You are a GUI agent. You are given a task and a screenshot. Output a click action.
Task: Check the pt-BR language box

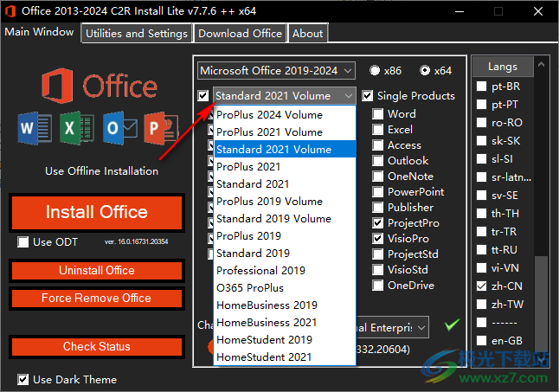482,87
